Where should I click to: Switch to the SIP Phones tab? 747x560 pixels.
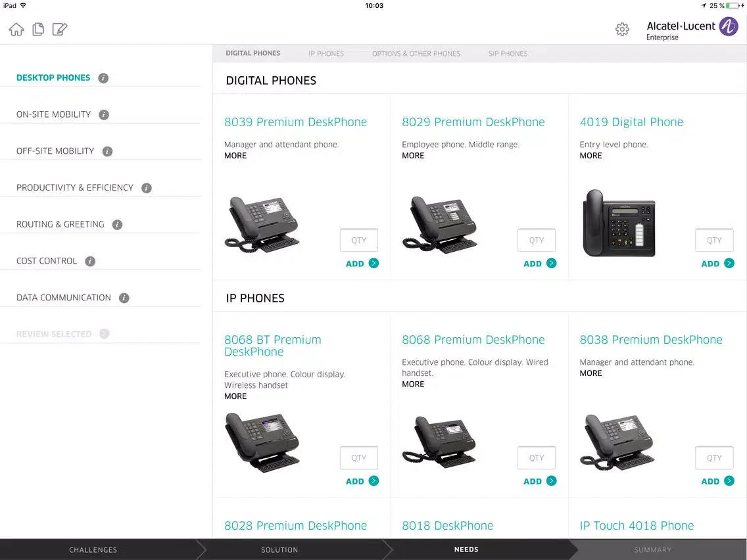(508, 54)
